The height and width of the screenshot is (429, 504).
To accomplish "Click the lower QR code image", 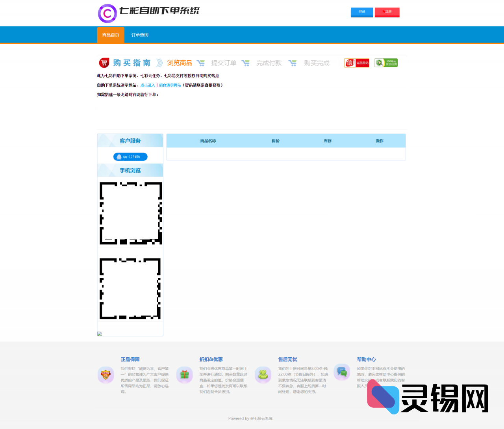I will [130, 289].
